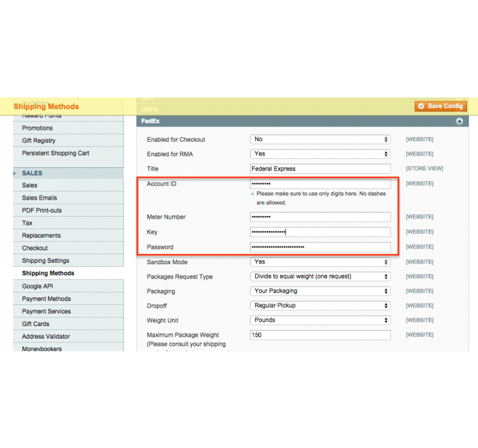Open the Weight Unit dropdown
The image size is (478, 448).
pos(320,320)
